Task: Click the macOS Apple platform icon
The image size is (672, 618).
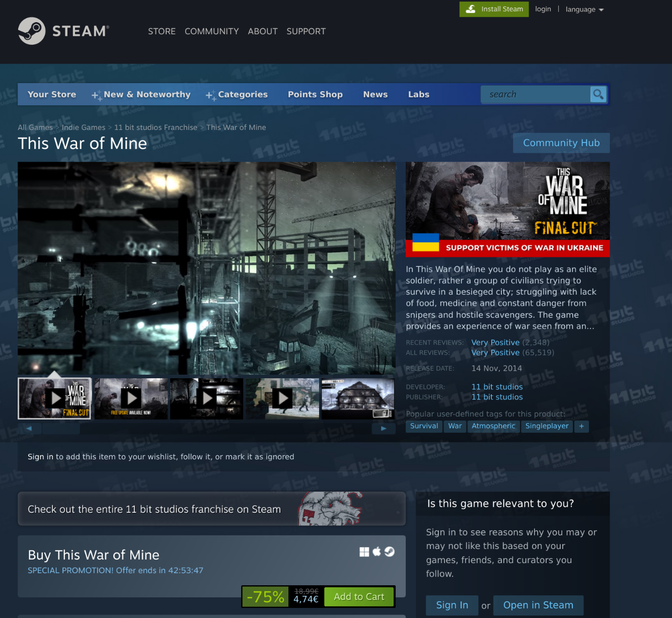Action: click(x=377, y=552)
